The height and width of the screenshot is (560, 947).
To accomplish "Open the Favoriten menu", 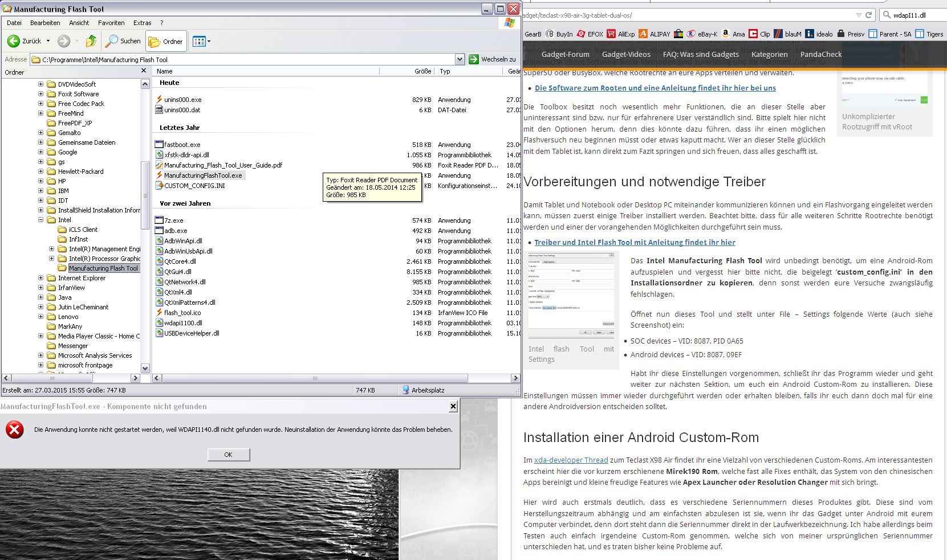I will point(111,23).
